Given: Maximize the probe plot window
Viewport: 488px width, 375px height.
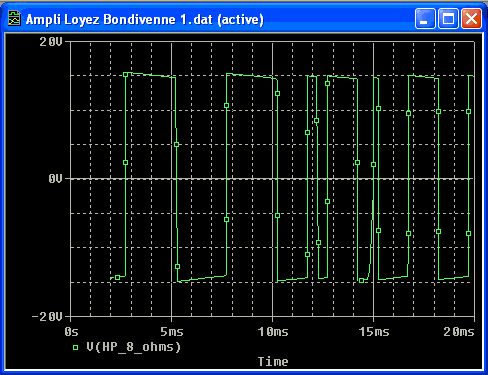Looking at the screenshot, I should pos(448,19).
